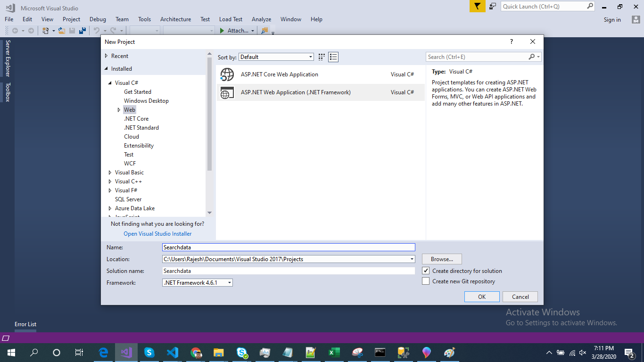
Task: Open the Sort by dropdown
Action: coord(276,57)
